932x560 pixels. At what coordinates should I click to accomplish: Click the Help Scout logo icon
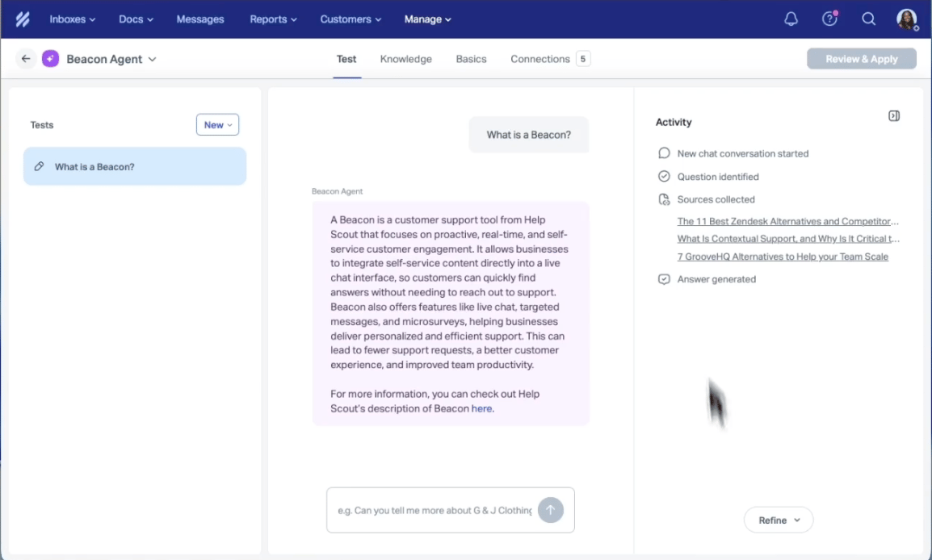click(x=23, y=19)
